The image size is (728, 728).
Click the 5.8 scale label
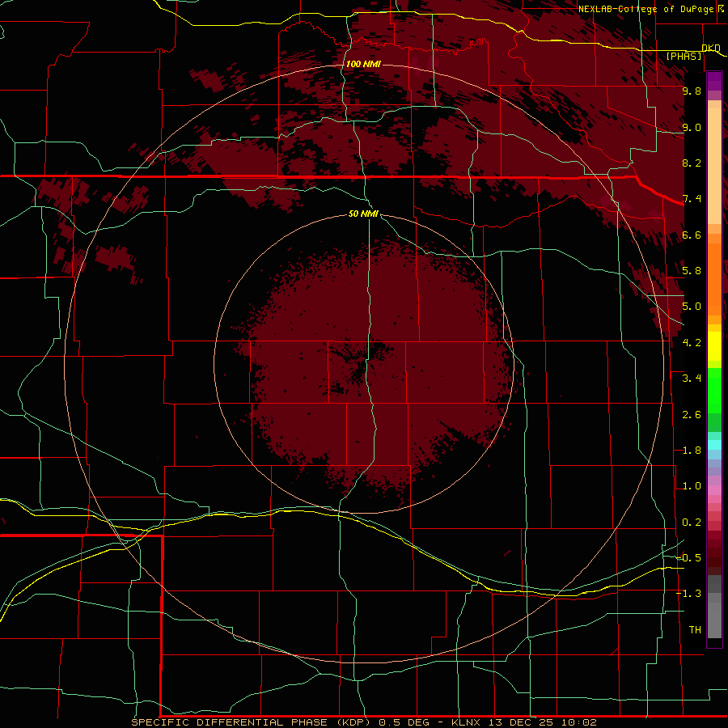coord(692,270)
